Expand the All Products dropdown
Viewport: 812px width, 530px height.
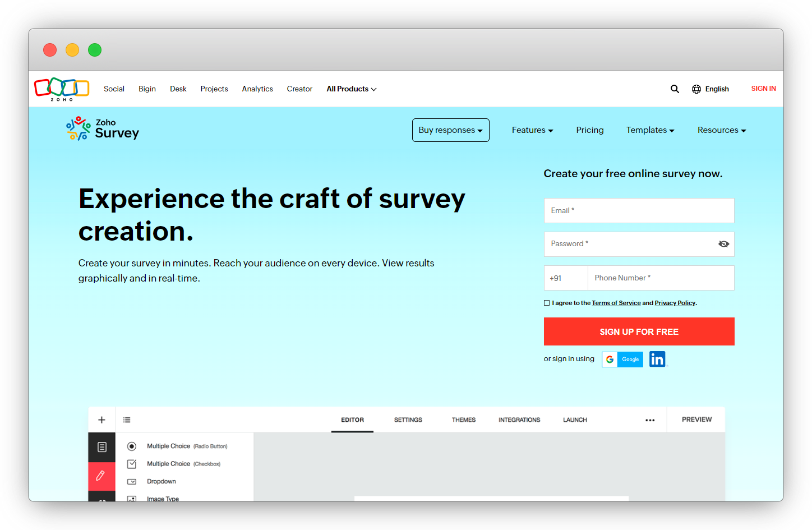352,89
